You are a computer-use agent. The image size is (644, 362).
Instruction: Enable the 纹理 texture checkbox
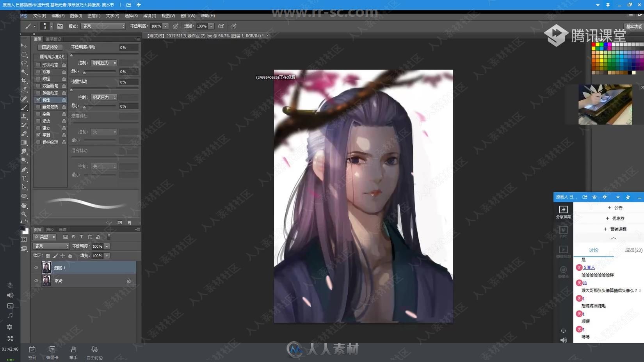point(38,79)
